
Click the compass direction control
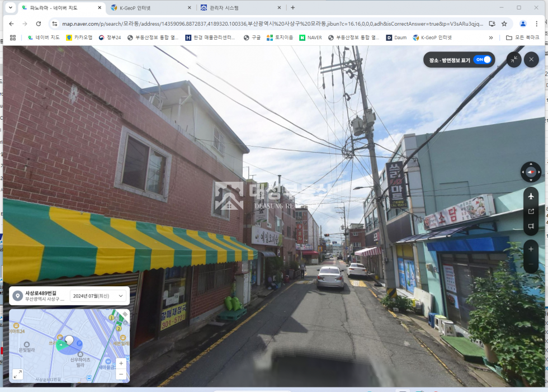coord(531,172)
